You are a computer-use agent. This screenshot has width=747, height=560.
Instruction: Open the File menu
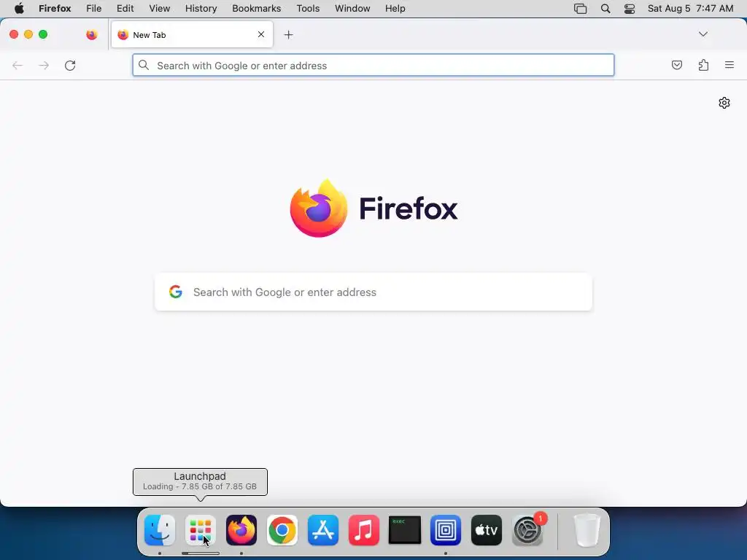click(94, 9)
